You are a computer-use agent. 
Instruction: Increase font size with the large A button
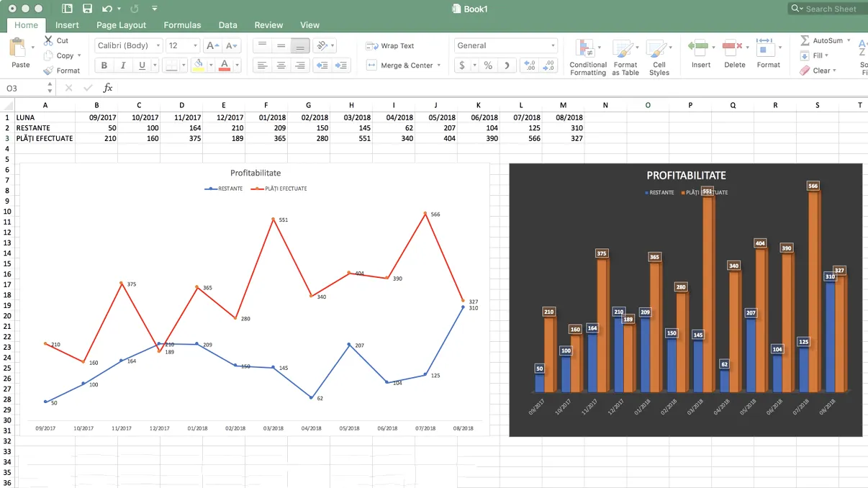point(211,45)
